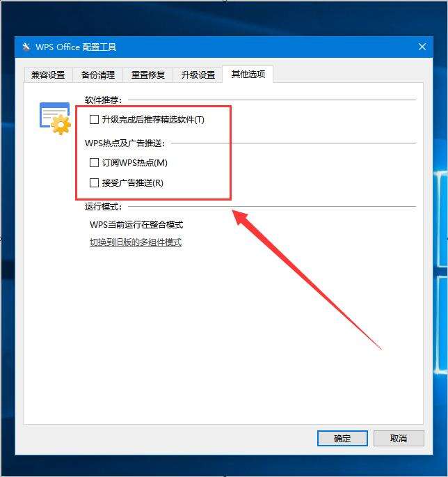Screen dimensions: 448x477
Task: Toggle the 订阅WPS热点 checkbox
Action: coord(94,162)
